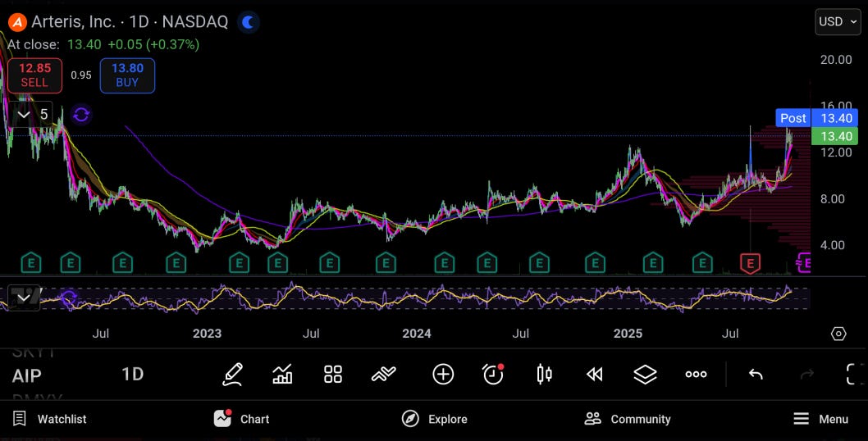The image size is (868, 441).
Task: Open the USD currency dropdown
Action: click(838, 22)
